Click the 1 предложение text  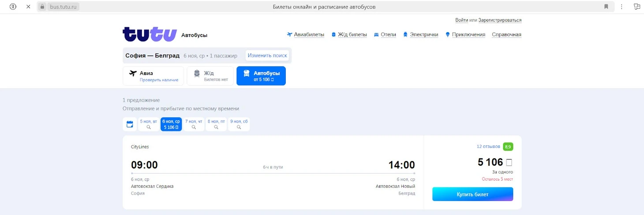141,100
